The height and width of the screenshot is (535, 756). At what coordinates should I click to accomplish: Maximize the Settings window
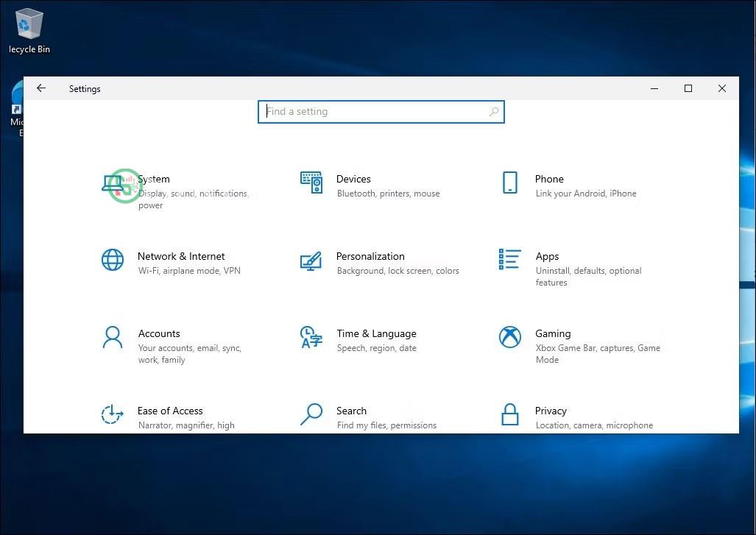click(x=688, y=88)
